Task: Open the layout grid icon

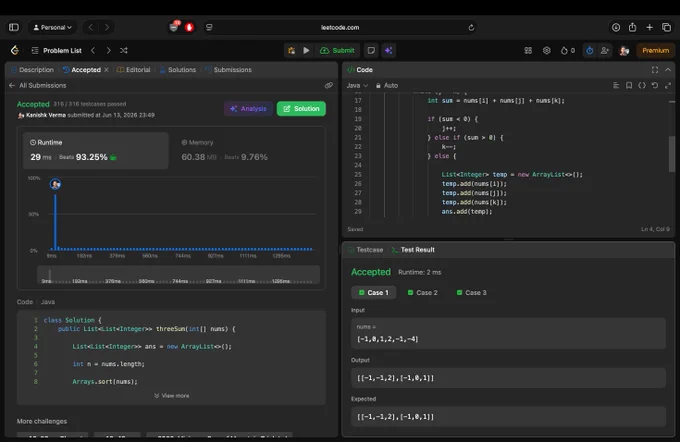Action: [x=528, y=51]
